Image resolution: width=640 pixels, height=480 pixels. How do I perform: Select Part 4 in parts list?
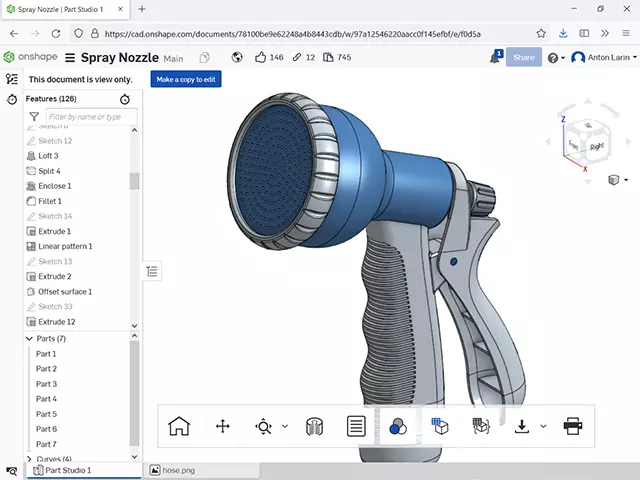46,399
